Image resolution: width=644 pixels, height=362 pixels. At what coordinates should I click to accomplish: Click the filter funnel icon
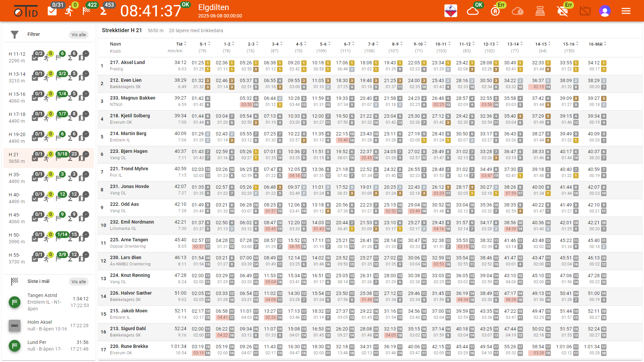(x=14, y=35)
